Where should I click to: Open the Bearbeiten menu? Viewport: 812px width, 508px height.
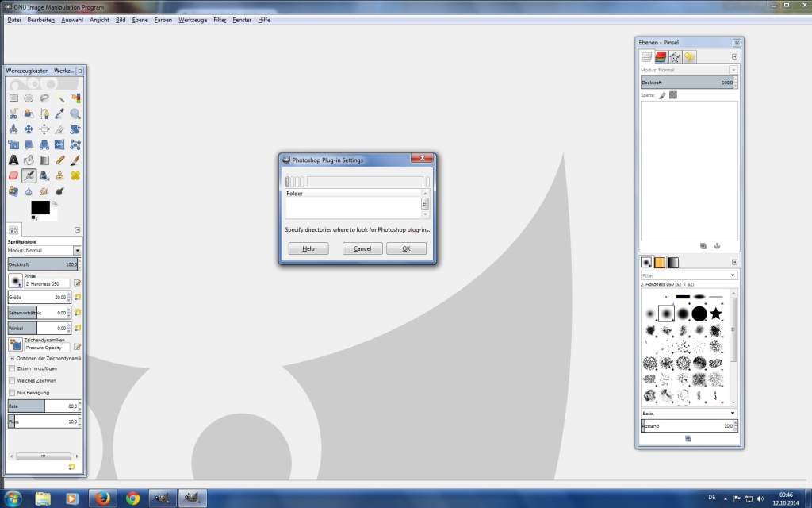41,20
